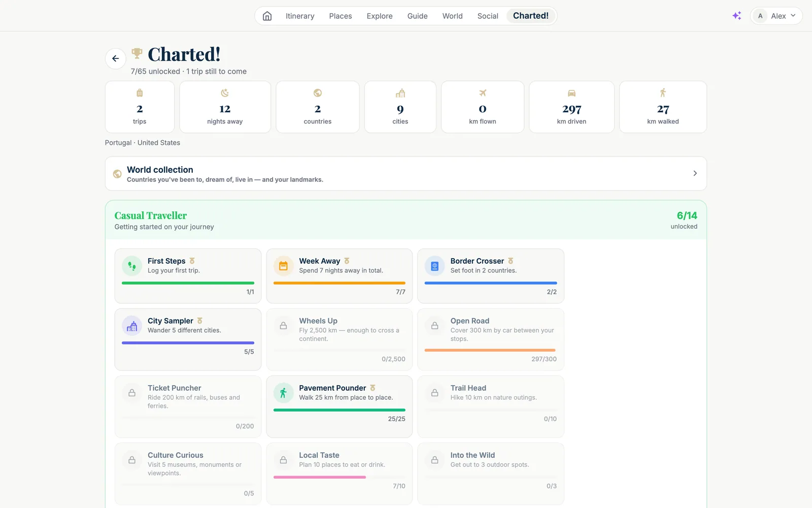The width and height of the screenshot is (812, 508).
Task: Click the luggage icon above trips
Action: 140,93
